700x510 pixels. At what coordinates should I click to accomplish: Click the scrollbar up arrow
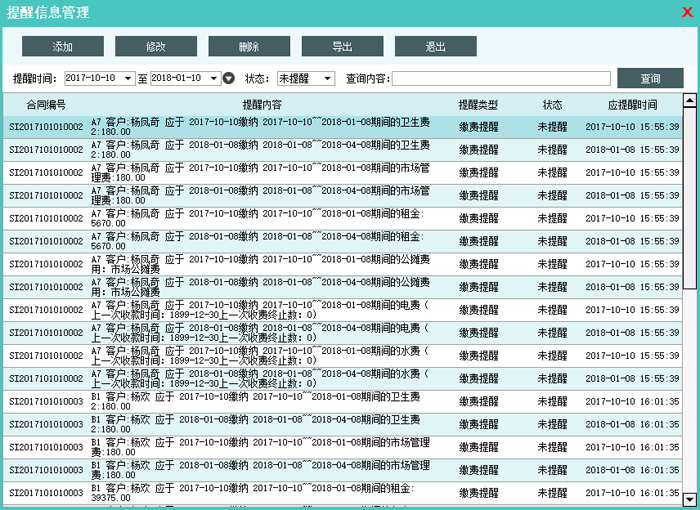690,100
